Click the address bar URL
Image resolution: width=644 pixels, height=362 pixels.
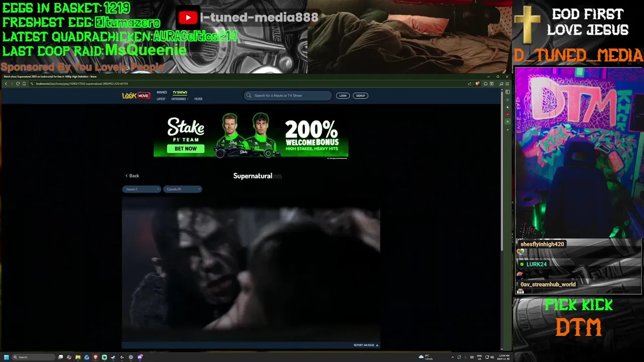point(82,83)
